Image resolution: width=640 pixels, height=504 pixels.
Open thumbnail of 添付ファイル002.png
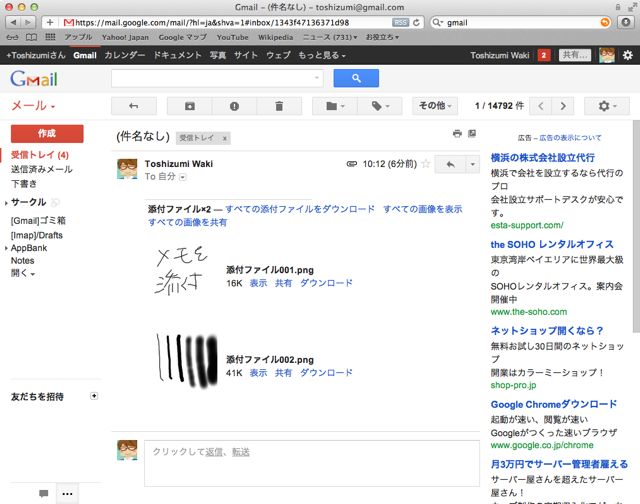(x=187, y=360)
